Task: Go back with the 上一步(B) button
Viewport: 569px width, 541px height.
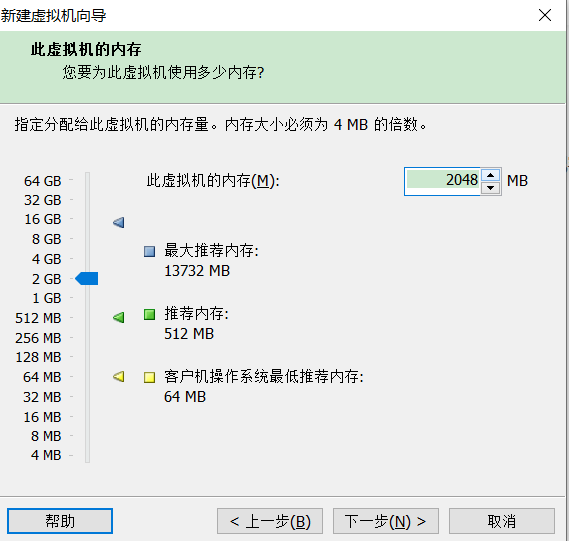Action: coord(270,521)
